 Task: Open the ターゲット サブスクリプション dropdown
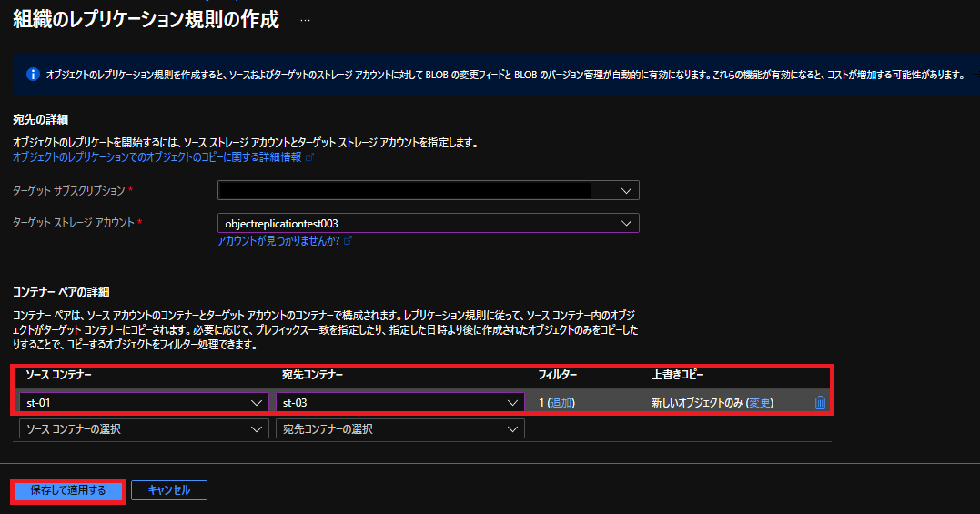click(429, 190)
